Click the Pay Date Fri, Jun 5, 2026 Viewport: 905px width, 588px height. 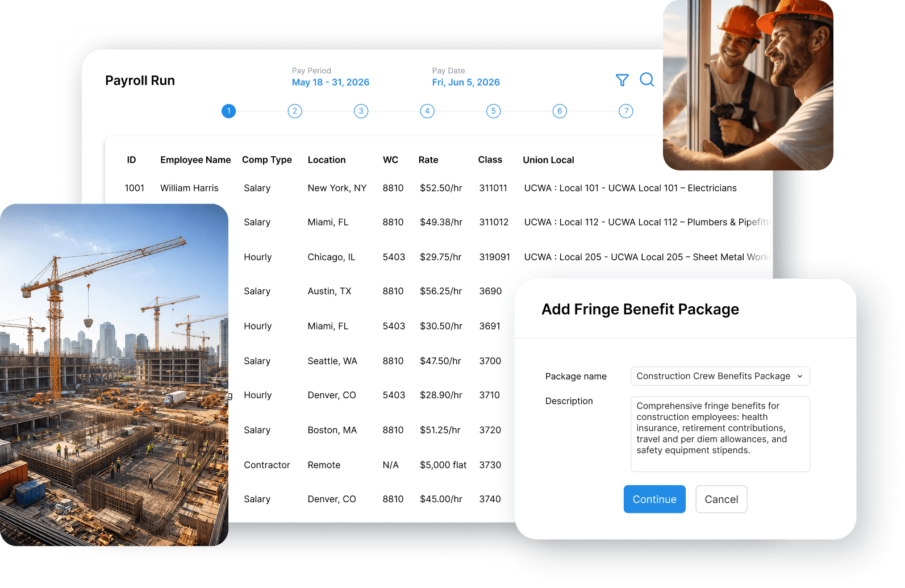466,82
